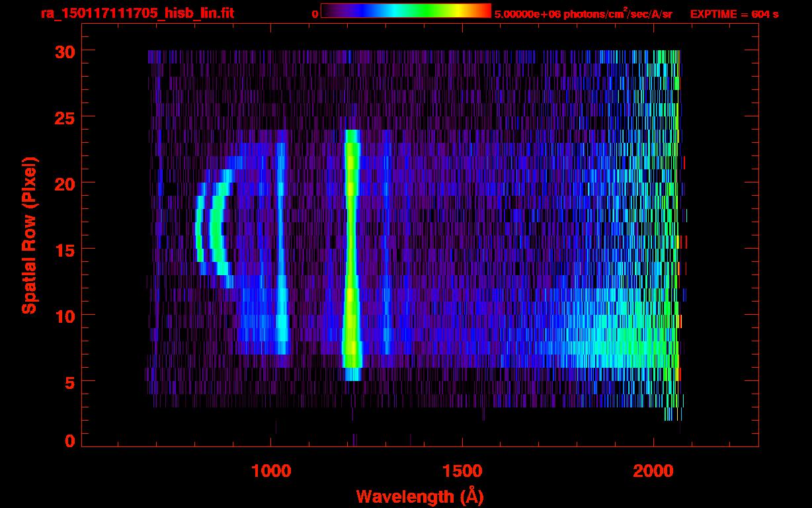Click the EXPTIME = 604 s label
The width and height of the screenshot is (812, 508).
click(734, 14)
